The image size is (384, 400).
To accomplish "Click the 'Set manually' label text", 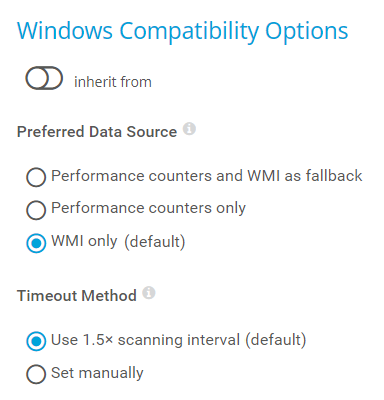I will pyautogui.click(x=97, y=373).
